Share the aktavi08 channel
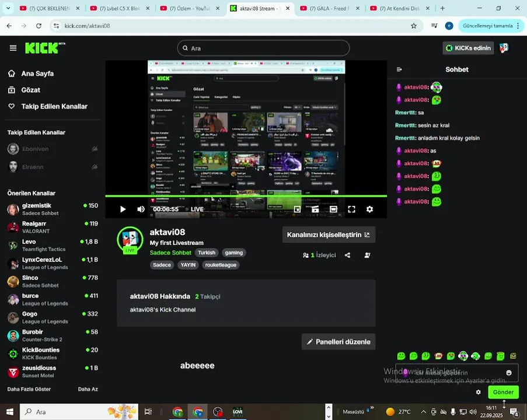 (x=347, y=256)
